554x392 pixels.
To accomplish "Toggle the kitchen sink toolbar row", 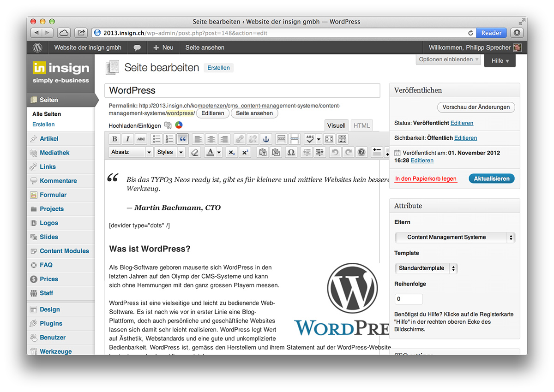I will 342,139.
